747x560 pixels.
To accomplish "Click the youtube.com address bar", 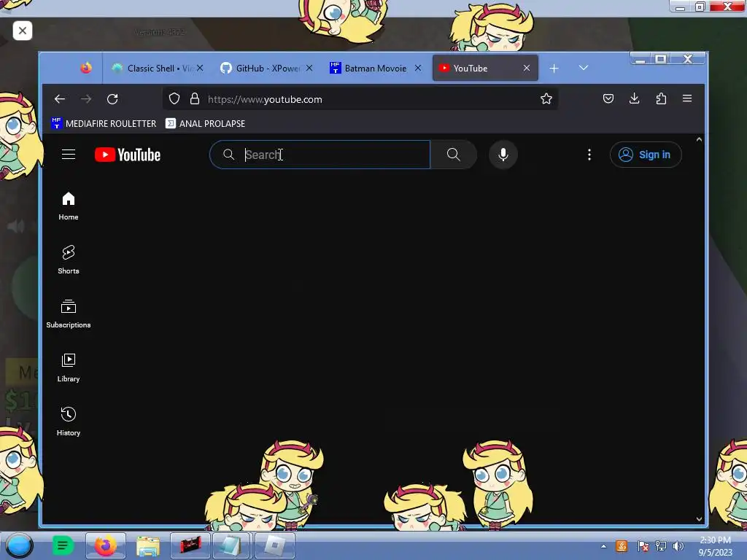I will coord(360,99).
